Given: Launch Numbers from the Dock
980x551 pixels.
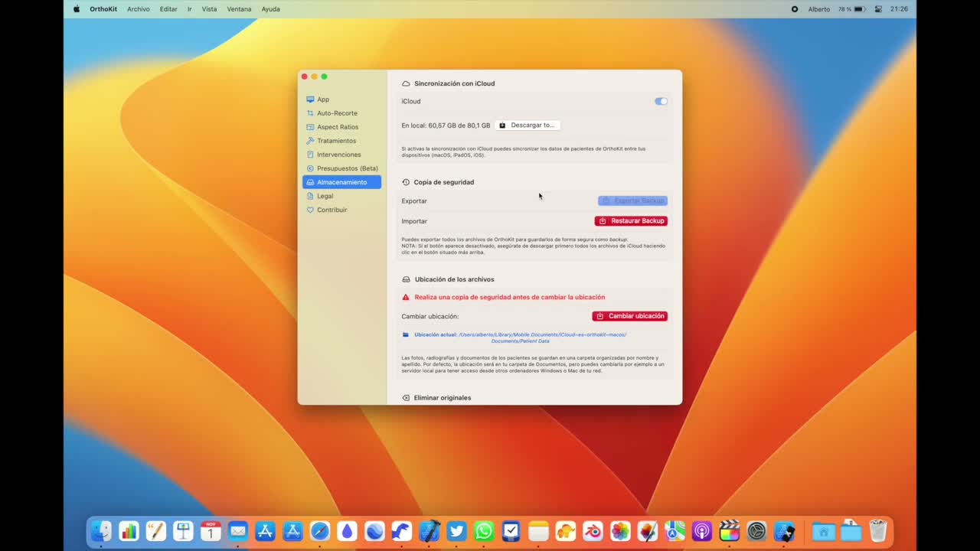Looking at the screenshot, I should (129, 530).
